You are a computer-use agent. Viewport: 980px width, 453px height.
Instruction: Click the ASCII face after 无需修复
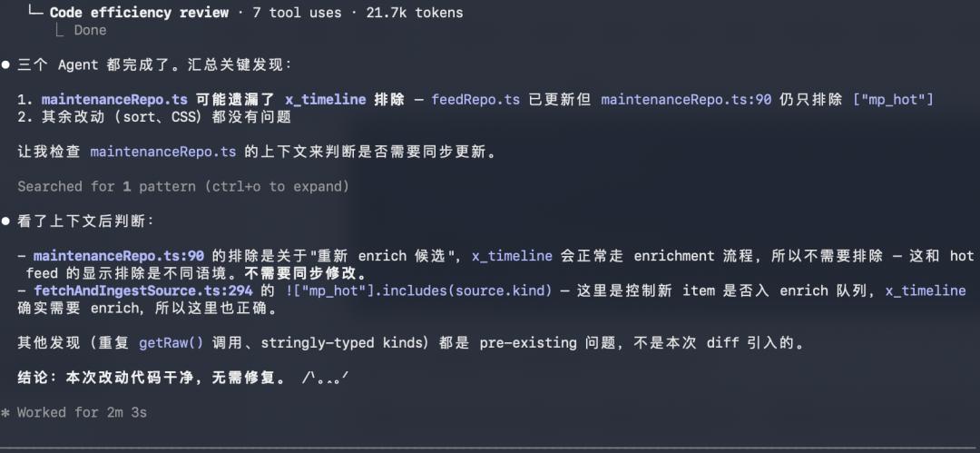(326, 377)
